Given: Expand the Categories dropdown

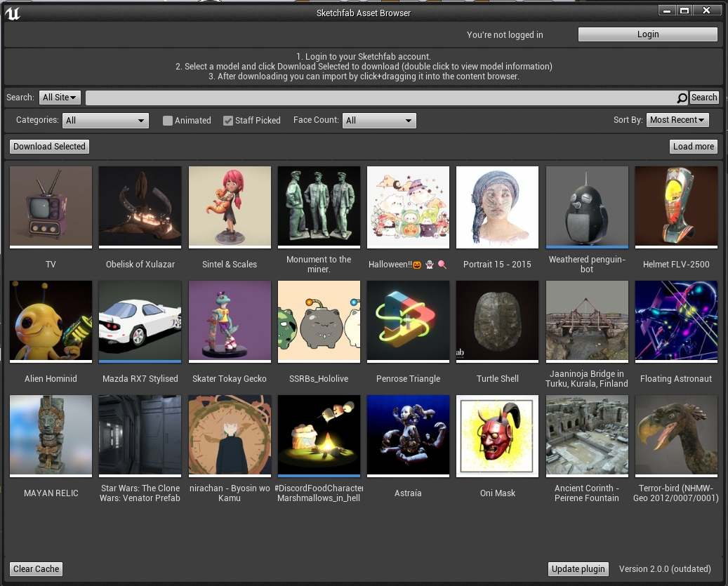Looking at the screenshot, I should (x=105, y=121).
